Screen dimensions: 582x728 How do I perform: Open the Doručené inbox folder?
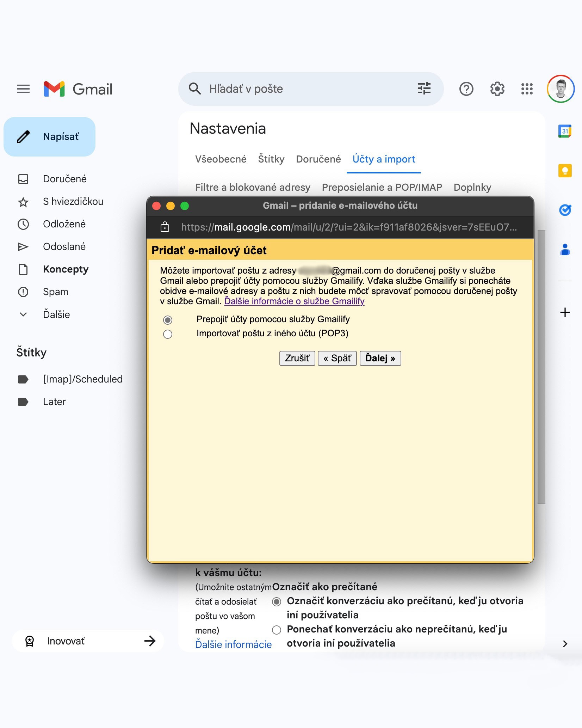(64, 179)
